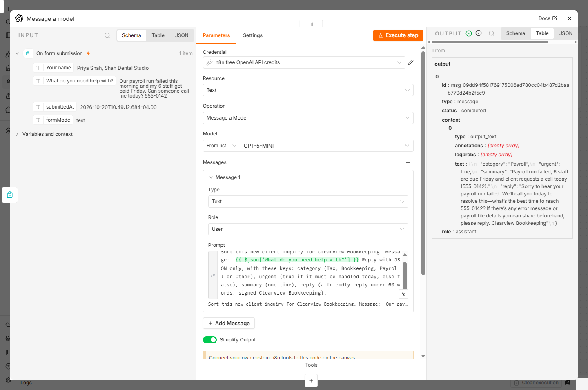This screenshot has height=390, width=588.
Task: Switch to the Settings tab
Action: (x=253, y=35)
